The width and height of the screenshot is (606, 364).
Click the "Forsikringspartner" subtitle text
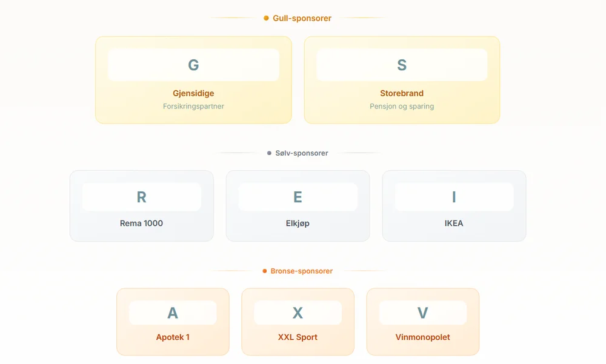pyautogui.click(x=193, y=106)
